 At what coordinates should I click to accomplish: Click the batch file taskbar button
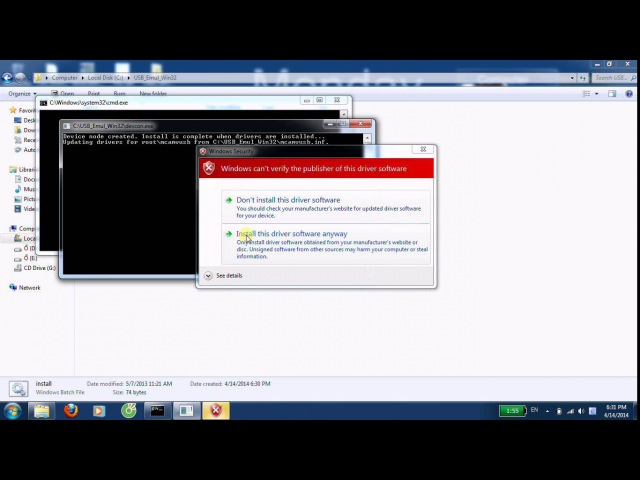[187, 411]
